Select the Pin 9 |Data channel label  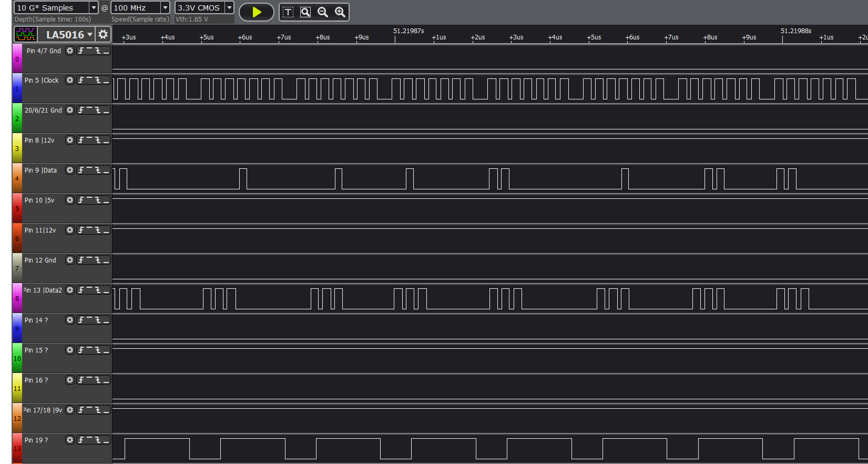(x=40, y=170)
